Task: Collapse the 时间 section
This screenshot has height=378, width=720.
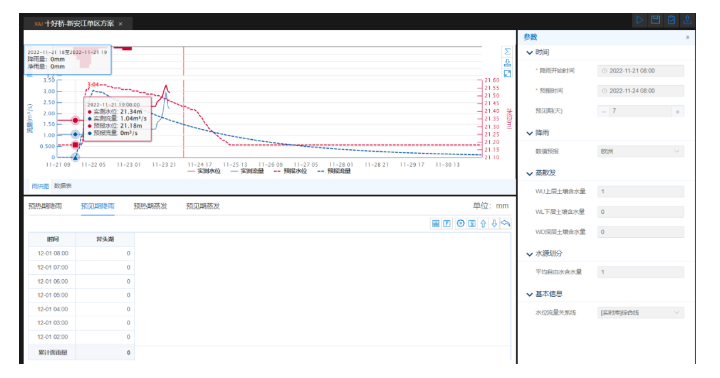Action: pyautogui.click(x=538, y=52)
